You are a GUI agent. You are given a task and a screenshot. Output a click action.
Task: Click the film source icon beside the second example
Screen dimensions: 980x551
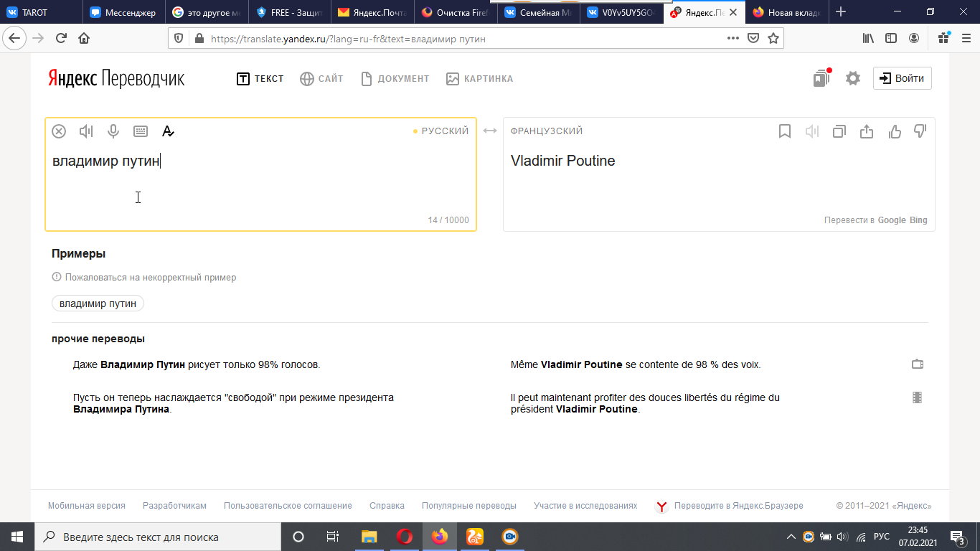tap(917, 397)
